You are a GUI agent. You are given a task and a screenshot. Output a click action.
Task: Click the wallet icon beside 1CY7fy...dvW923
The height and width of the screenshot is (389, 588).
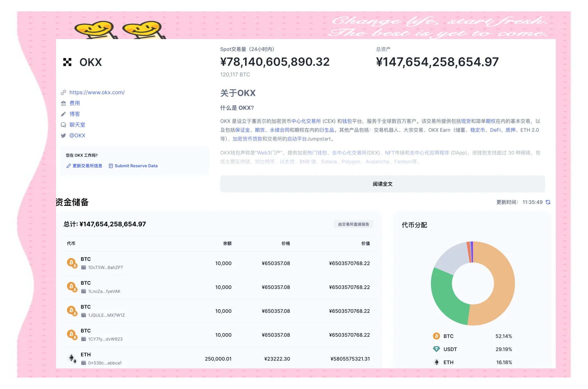click(84, 339)
